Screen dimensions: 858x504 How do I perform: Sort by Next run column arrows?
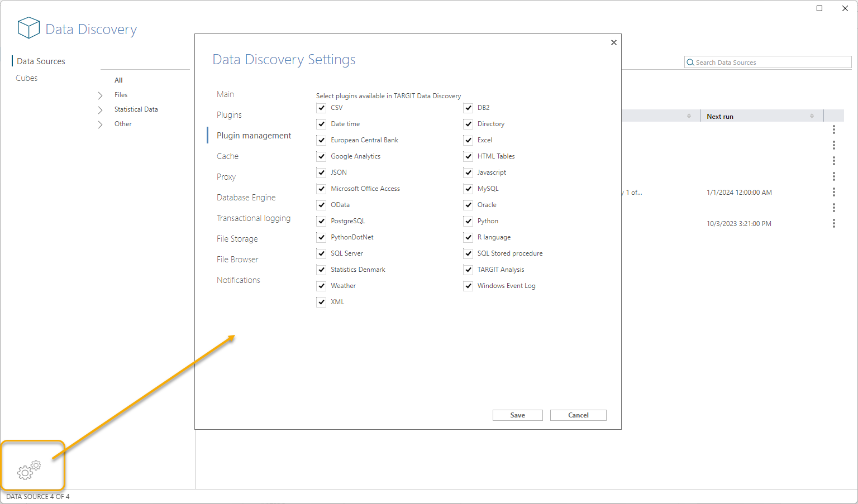click(x=812, y=116)
